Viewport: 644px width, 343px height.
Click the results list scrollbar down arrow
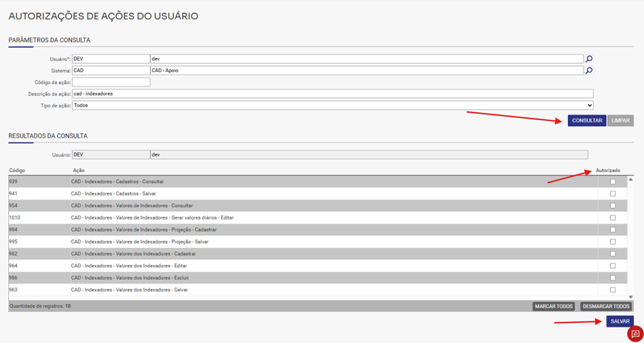click(x=630, y=297)
